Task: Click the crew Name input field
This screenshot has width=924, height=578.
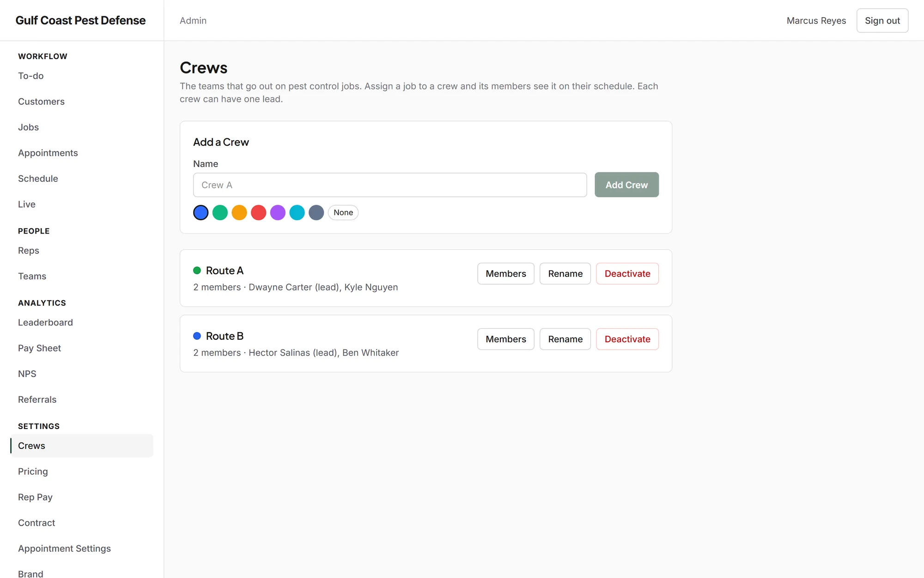Action: [390, 185]
